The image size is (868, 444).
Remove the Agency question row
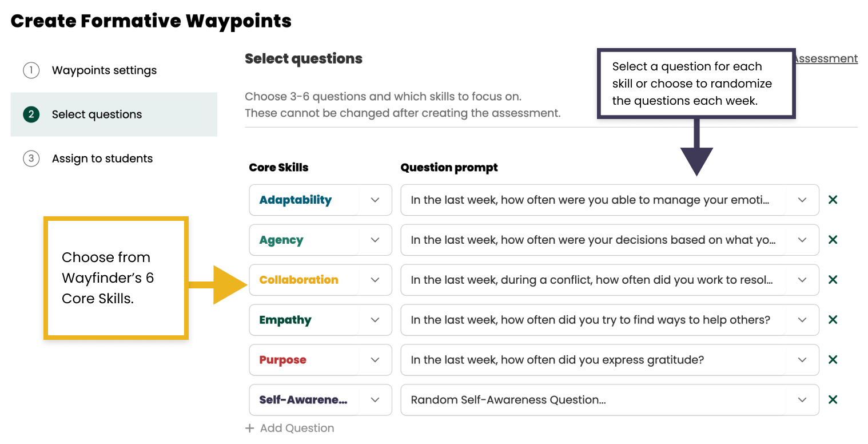tap(833, 240)
